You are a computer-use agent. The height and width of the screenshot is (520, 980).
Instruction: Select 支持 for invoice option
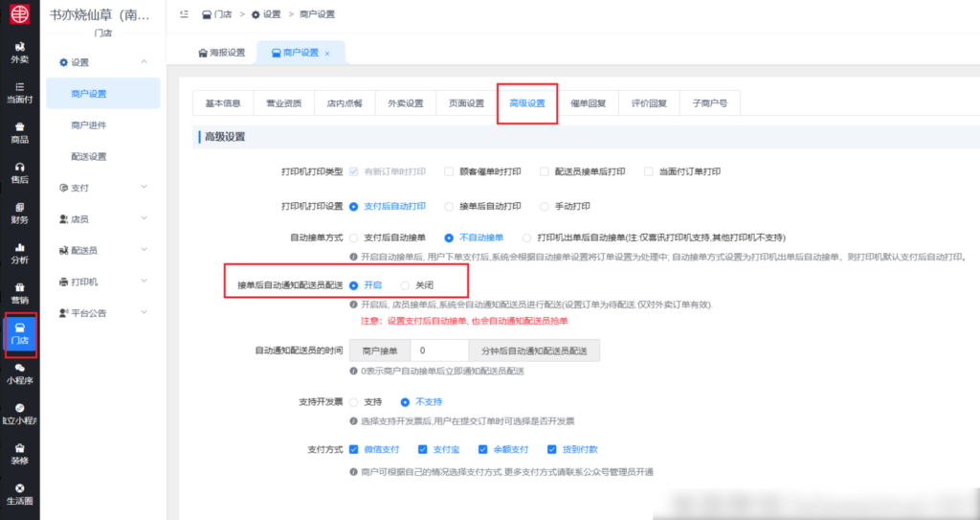point(354,402)
